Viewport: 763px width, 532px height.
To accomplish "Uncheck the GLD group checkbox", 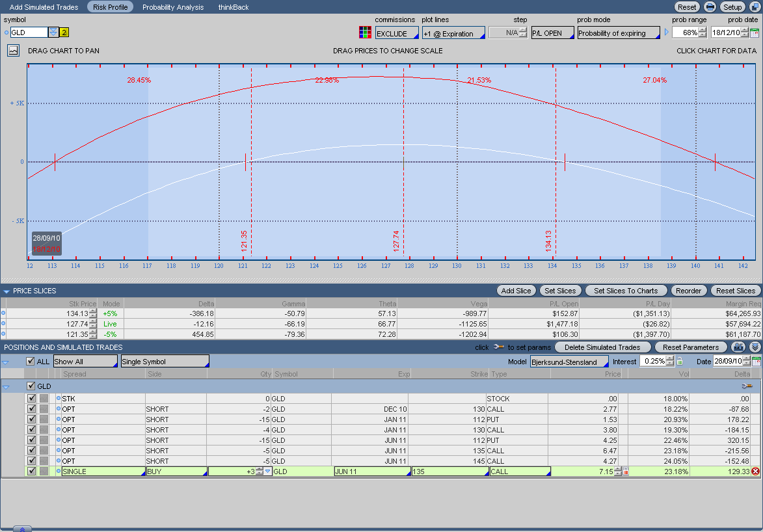I will click(31, 386).
